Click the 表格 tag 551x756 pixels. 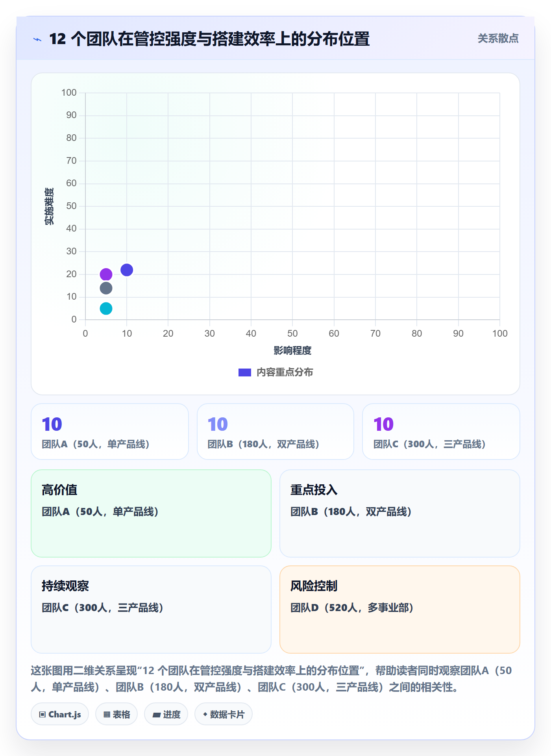tap(116, 714)
